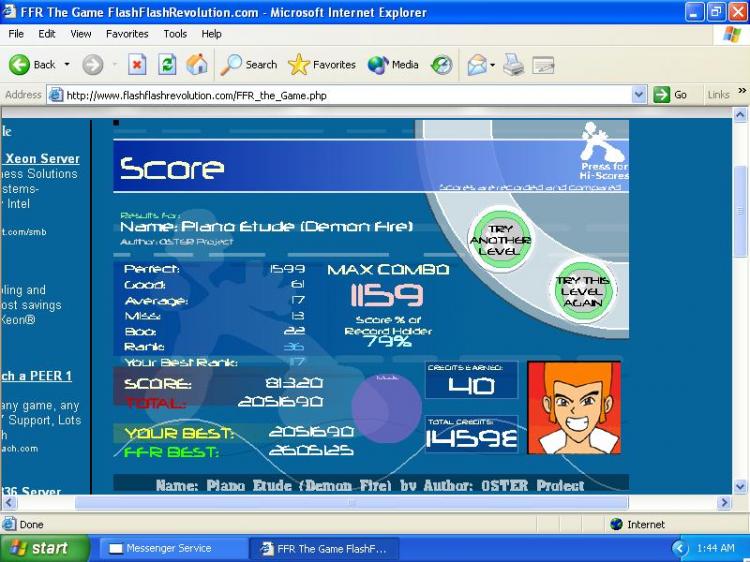The image size is (750, 562).
Task: Open the Tools menu
Action: (175, 34)
